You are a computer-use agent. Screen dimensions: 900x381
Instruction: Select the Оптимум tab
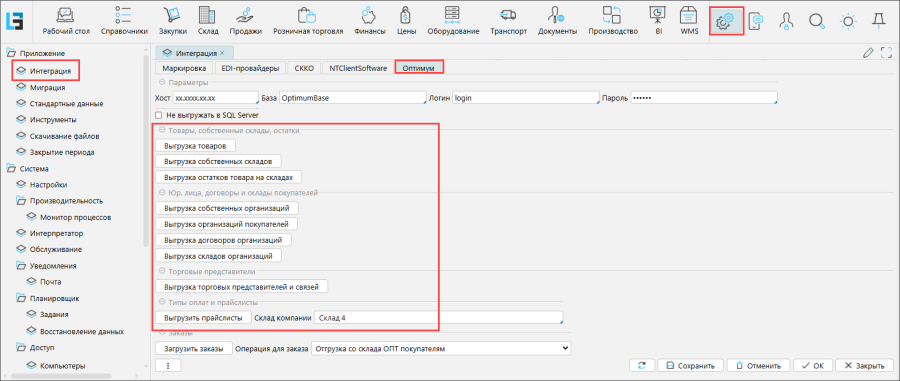pos(419,68)
